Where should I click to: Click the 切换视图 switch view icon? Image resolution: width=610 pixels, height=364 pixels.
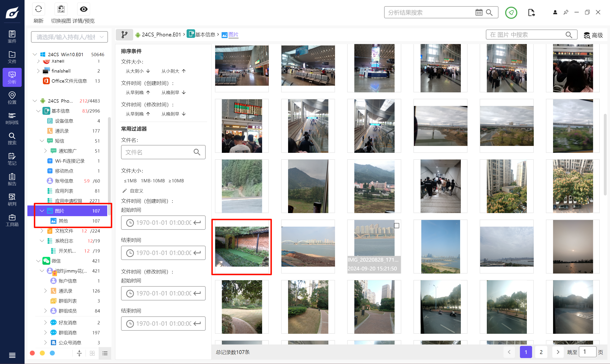tap(61, 9)
